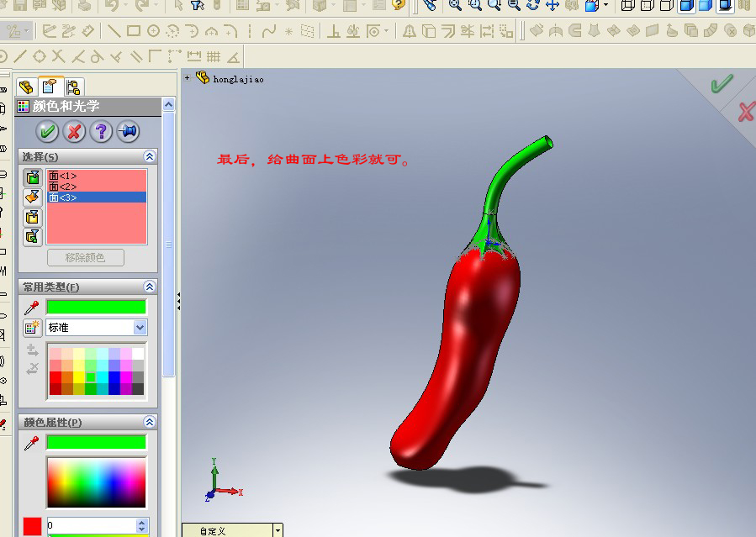Select the Rectangle sketch tool
The height and width of the screenshot is (537, 756).
pyautogui.click(x=134, y=31)
